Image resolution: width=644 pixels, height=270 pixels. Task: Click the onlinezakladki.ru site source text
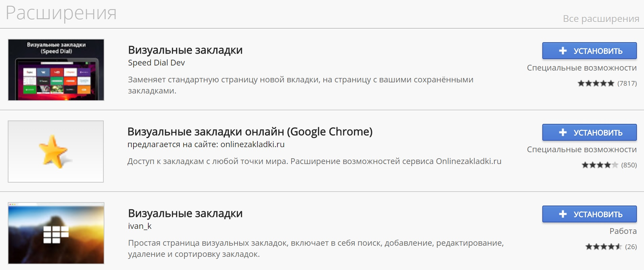[206, 144]
